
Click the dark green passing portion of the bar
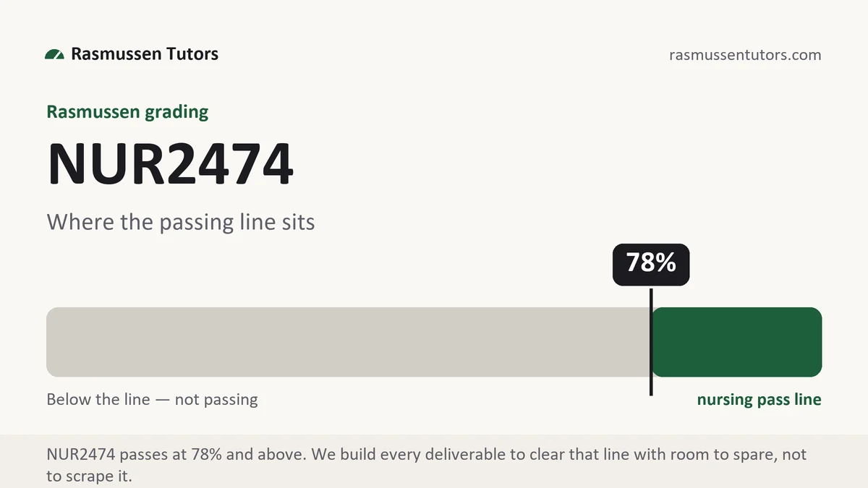click(x=737, y=342)
